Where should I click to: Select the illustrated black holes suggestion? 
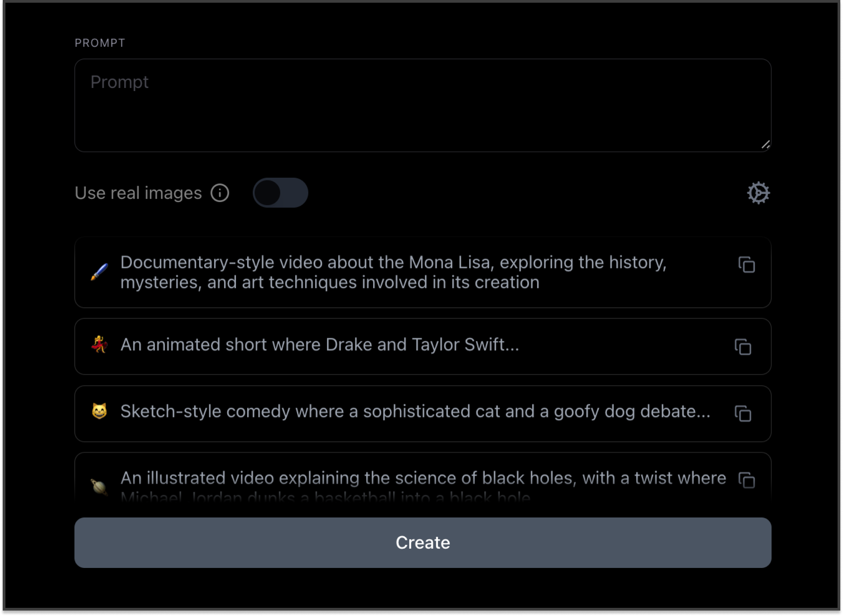tap(423, 478)
